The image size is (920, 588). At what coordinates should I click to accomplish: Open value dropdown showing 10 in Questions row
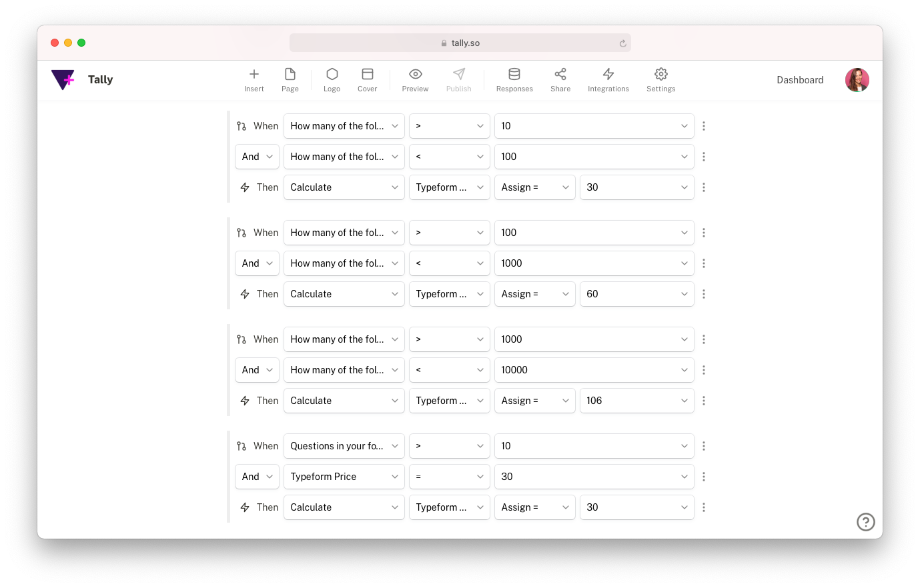[x=594, y=446]
